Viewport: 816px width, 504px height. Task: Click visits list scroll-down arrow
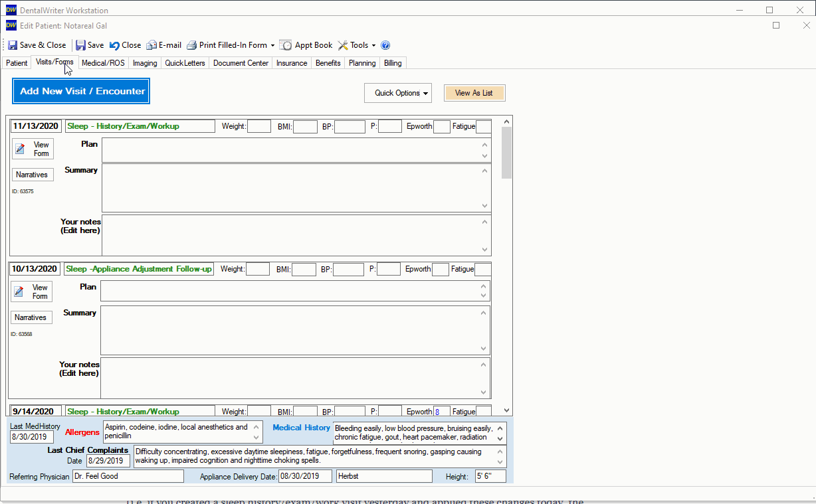(507, 411)
